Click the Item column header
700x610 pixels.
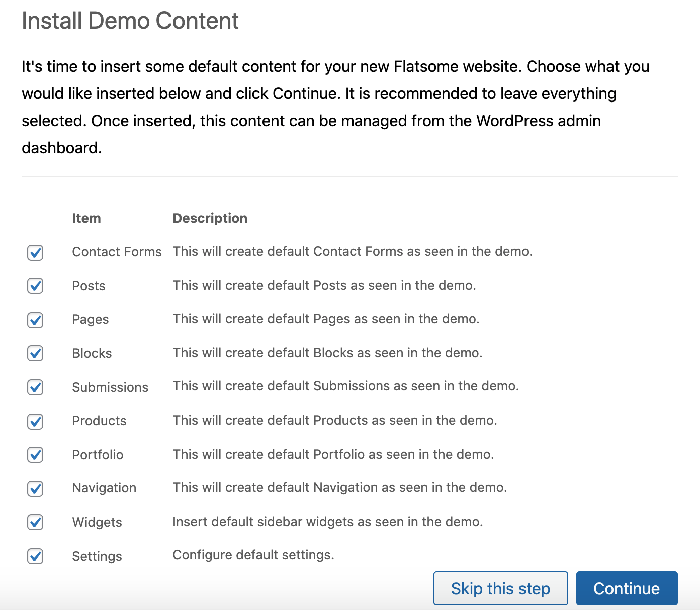pyautogui.click(x=86, y=218)
